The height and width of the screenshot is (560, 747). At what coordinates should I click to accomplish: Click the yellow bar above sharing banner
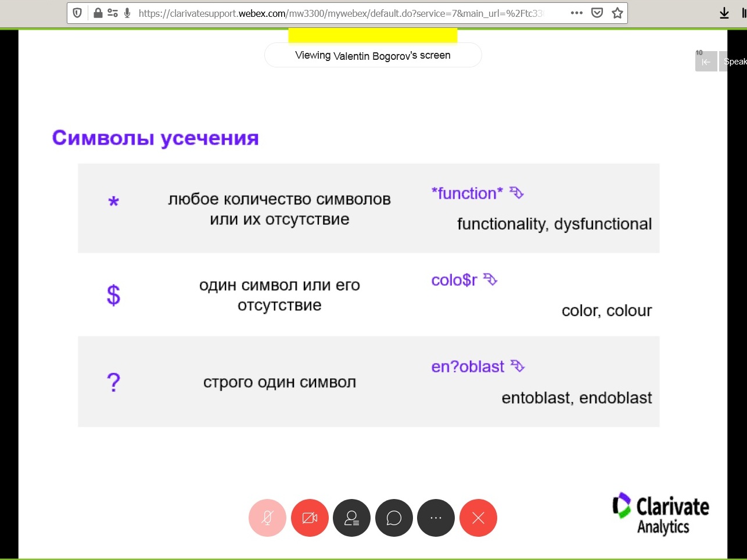372,35
